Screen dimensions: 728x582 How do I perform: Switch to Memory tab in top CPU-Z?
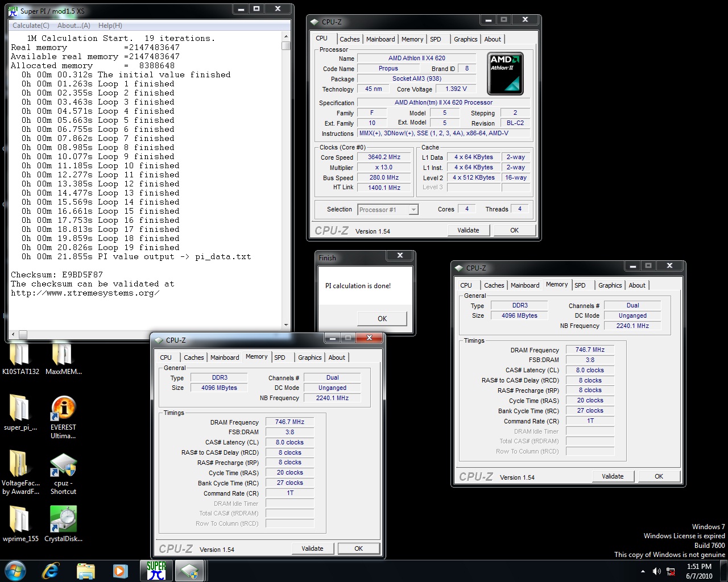click(x=412, y=39)
